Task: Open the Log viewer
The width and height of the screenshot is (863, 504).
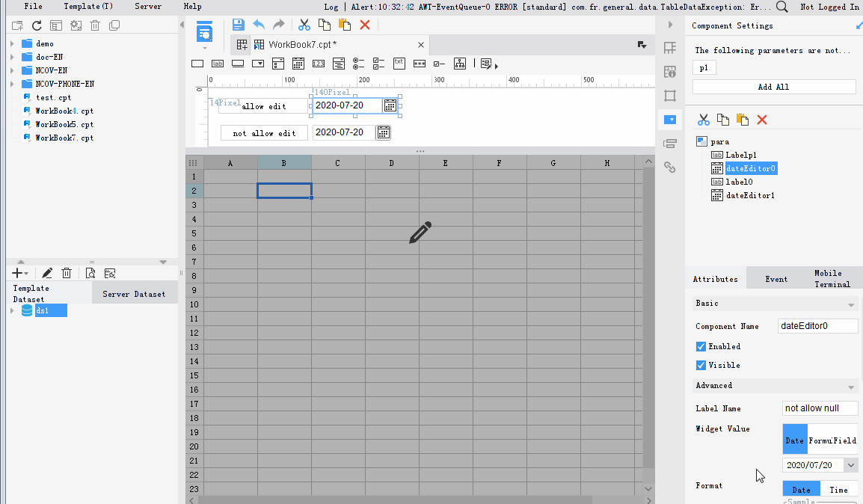Action: 331,7
